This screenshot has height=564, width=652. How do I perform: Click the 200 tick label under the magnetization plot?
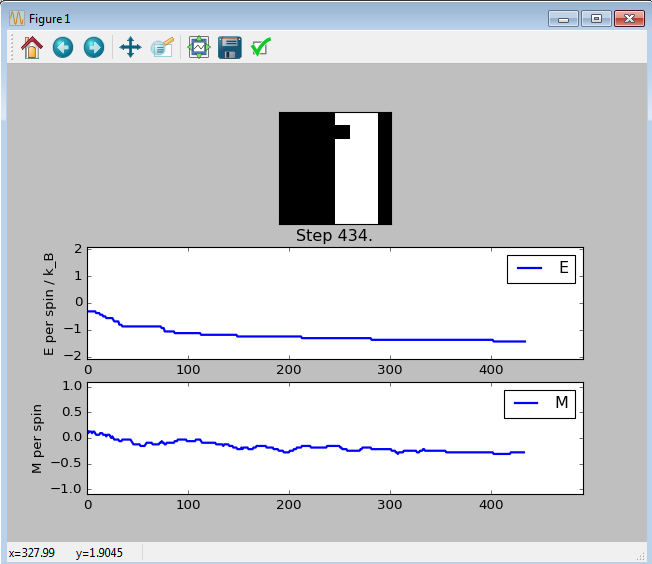tap(289, 505)
